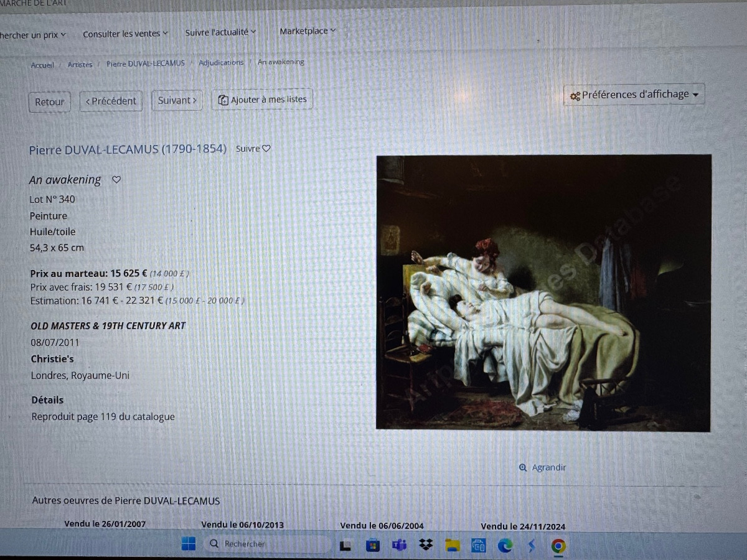Click the taskbar Rechercher search box
The width and height of the screenshot is (747, 560).
(x=268, y=544)
